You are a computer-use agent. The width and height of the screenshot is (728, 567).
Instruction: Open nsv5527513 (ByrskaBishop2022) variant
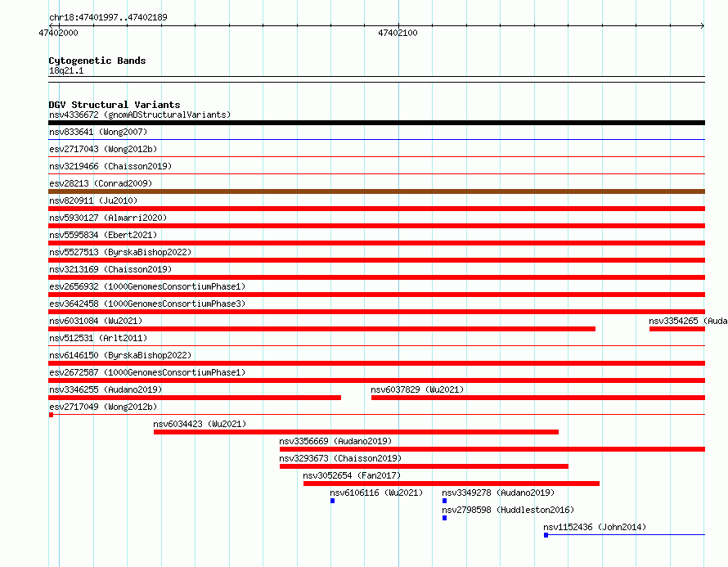point(120,252)
